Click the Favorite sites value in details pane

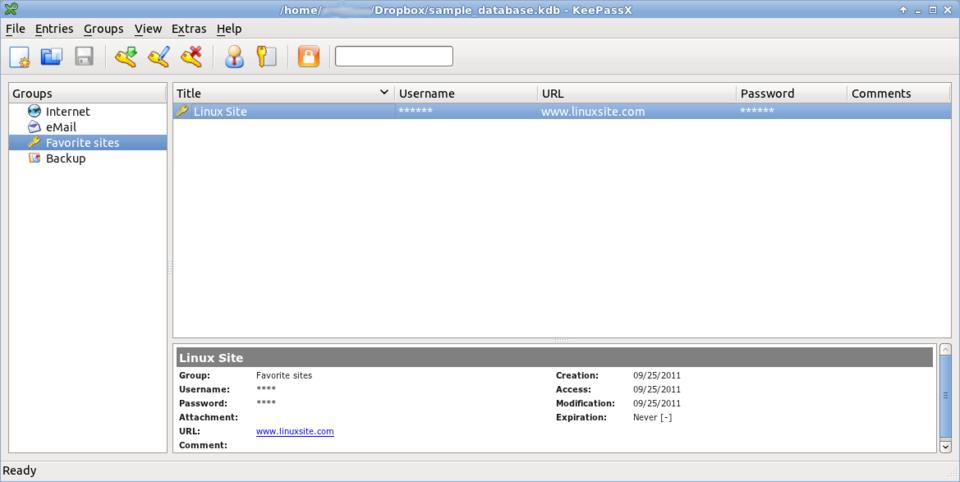coord(283,375)
